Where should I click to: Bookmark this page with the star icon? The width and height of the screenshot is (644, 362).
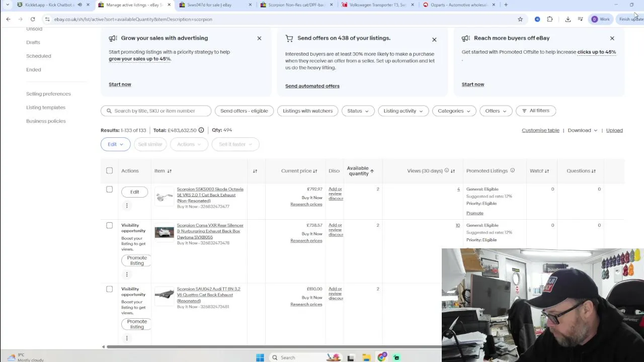coord(520,19)
